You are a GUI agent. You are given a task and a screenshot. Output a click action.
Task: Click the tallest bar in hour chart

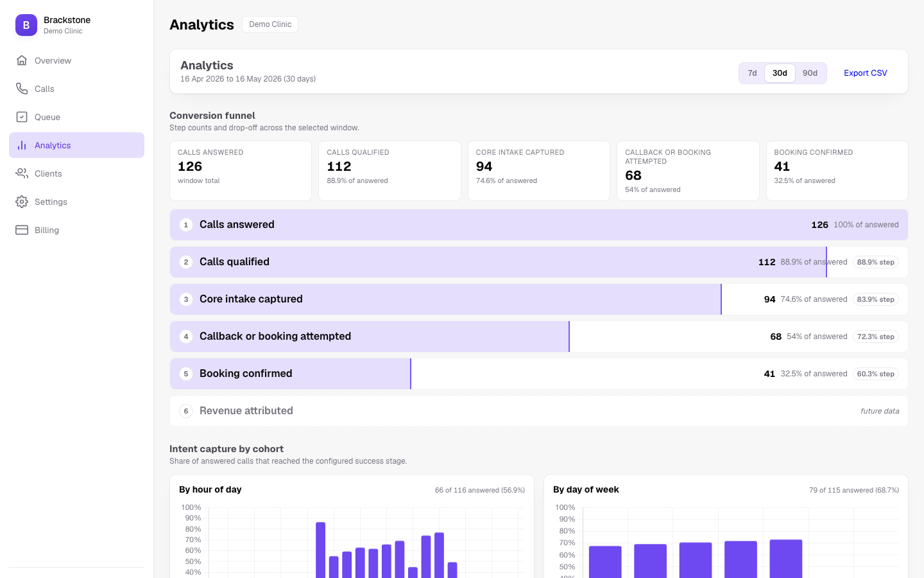(321, 550)
